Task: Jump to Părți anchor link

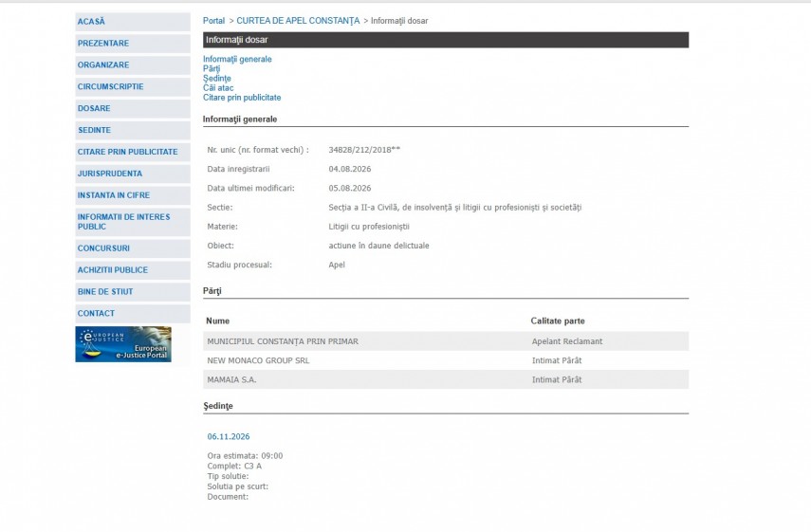Action: tap(212, 69)
